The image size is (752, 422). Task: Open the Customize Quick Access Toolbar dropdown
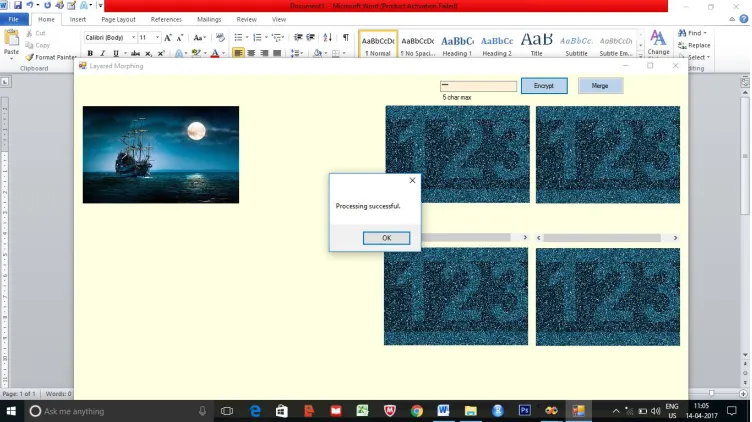[x=100, y=6]
